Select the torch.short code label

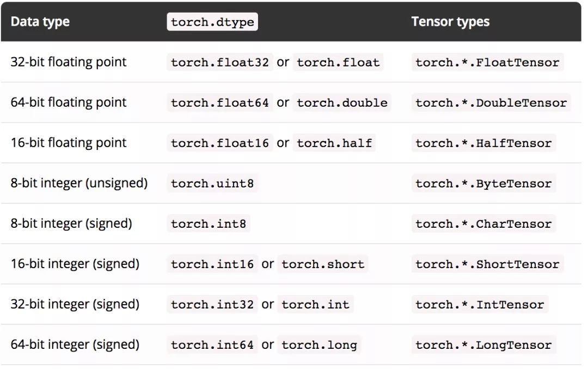coord(323,264)
